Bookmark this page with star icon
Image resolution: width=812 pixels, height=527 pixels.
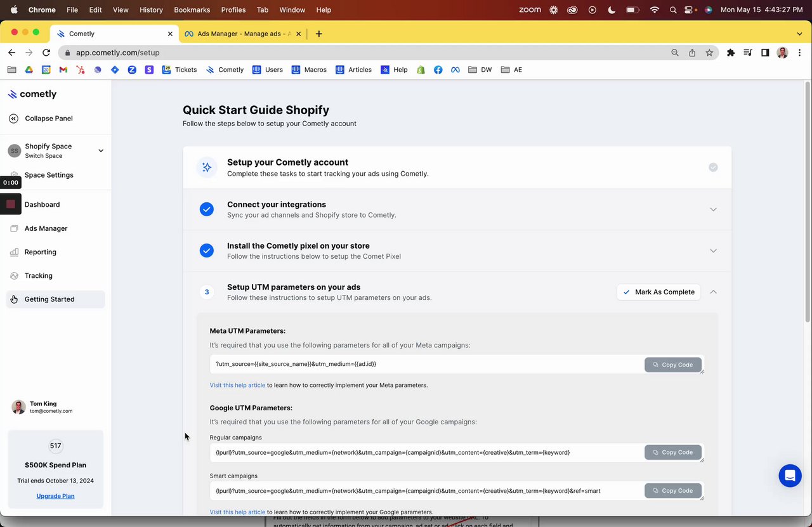click(x=709, y=53)
